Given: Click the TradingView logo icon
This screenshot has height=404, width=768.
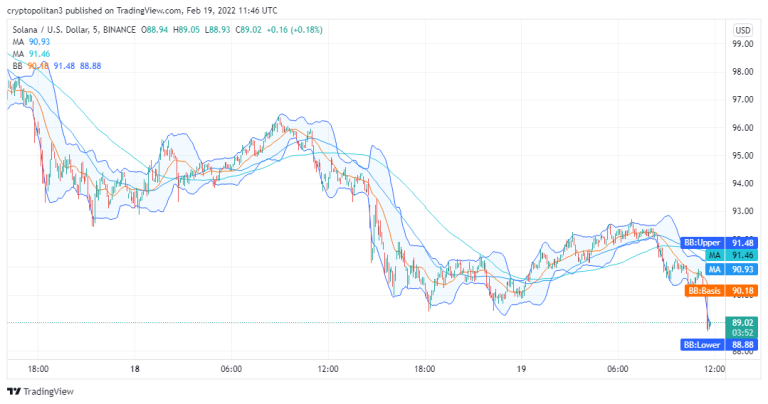Looking at the screenshot, I should 14,392.
